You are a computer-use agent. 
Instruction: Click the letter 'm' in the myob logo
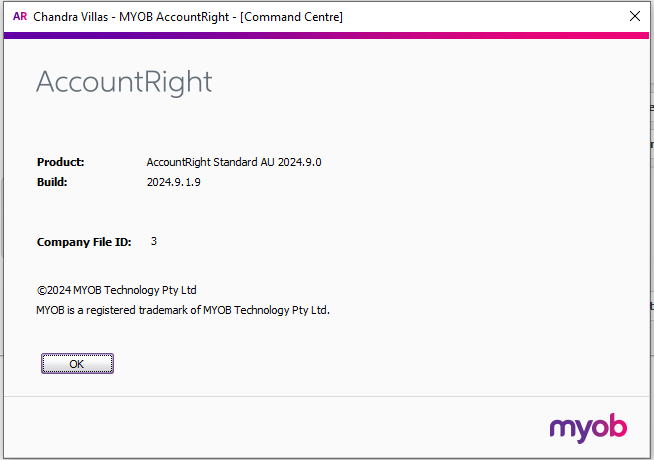point(562,429)
